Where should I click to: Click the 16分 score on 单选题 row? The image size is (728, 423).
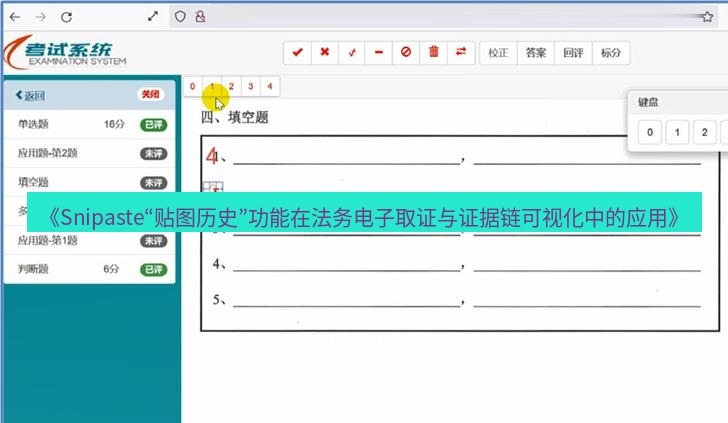(x=114, y=124)
